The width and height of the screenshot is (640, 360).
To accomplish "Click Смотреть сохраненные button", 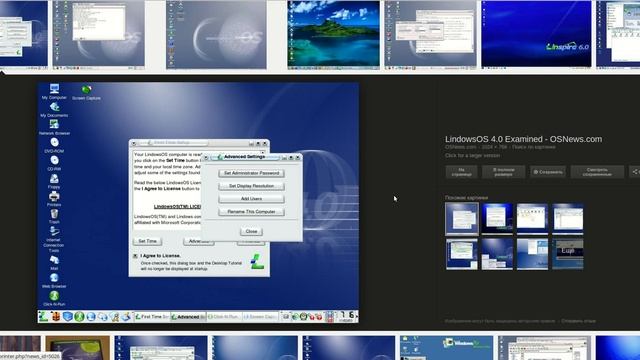I will [x=597, y=172].
